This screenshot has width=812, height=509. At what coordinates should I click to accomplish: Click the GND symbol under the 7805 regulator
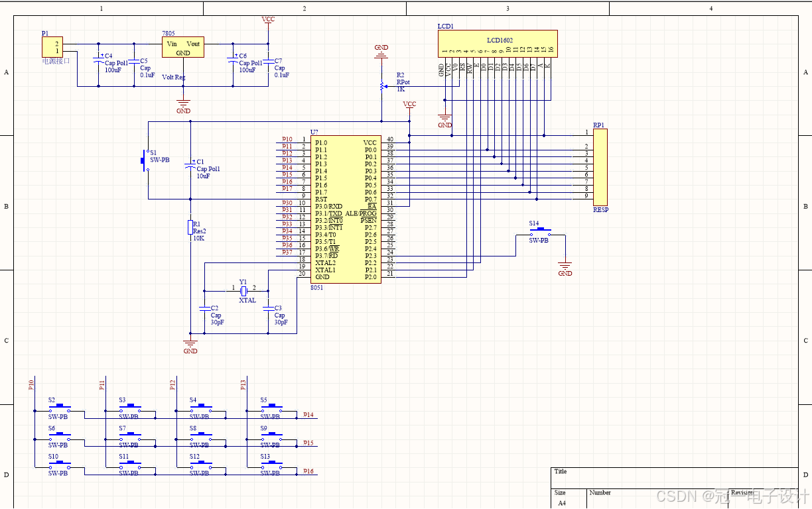pos(184,107)
